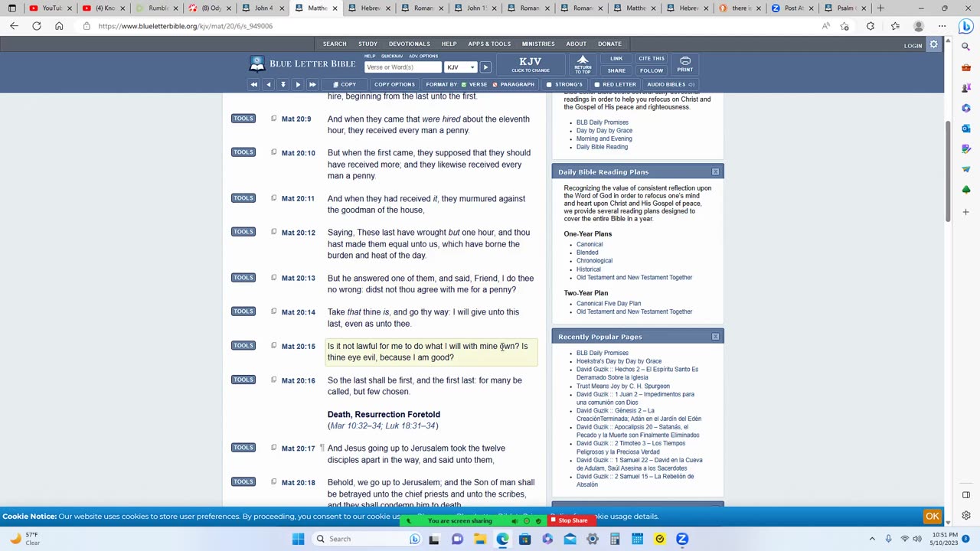
Task: Click the copy icon beside Mat 20:10
Action: pos(273,152)
